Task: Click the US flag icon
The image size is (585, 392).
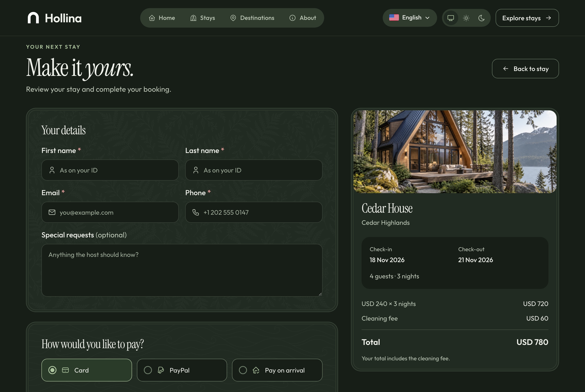Action: click(x=394, y=18)
